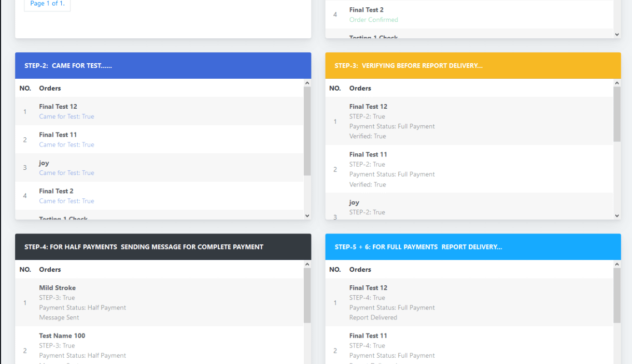Click the scroll-down arrow in the STEP-2 panel
Screen dimensions: 632x364
point(307,215)
